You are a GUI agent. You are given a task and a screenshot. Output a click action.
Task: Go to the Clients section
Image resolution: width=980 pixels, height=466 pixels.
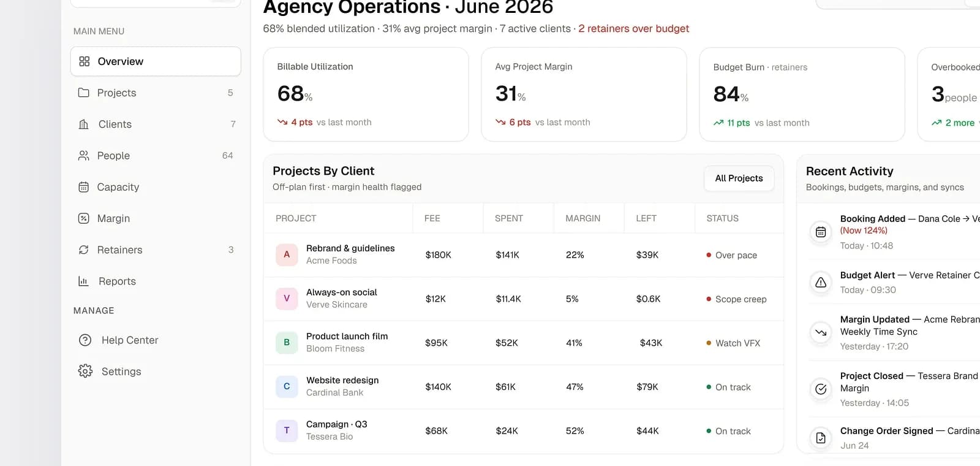(156, 124)
